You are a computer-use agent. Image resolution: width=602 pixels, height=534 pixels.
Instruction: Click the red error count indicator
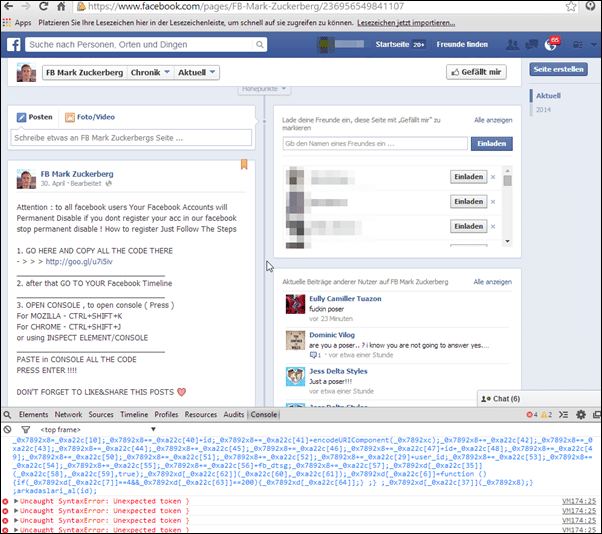tap(532, 415)
